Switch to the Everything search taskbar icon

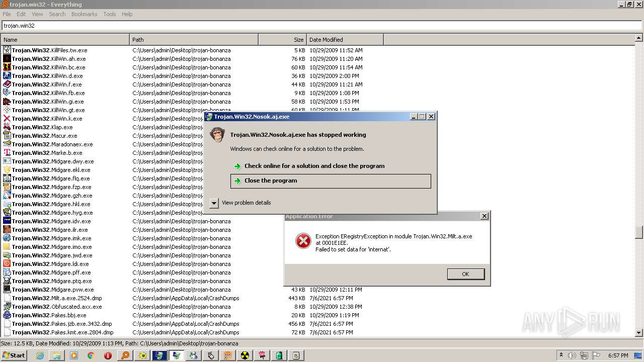(x=125, y=355)
